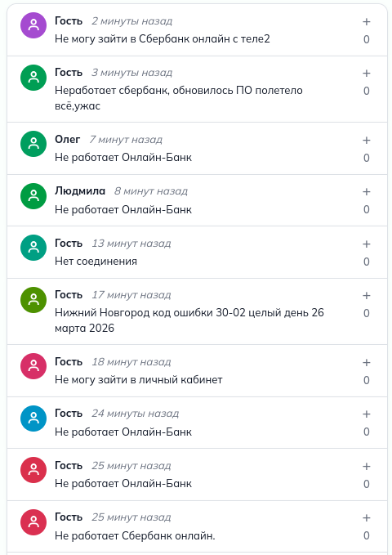This screenshot has height=555, width=392.
Task: Open the author name Олег
Action: 67,140
